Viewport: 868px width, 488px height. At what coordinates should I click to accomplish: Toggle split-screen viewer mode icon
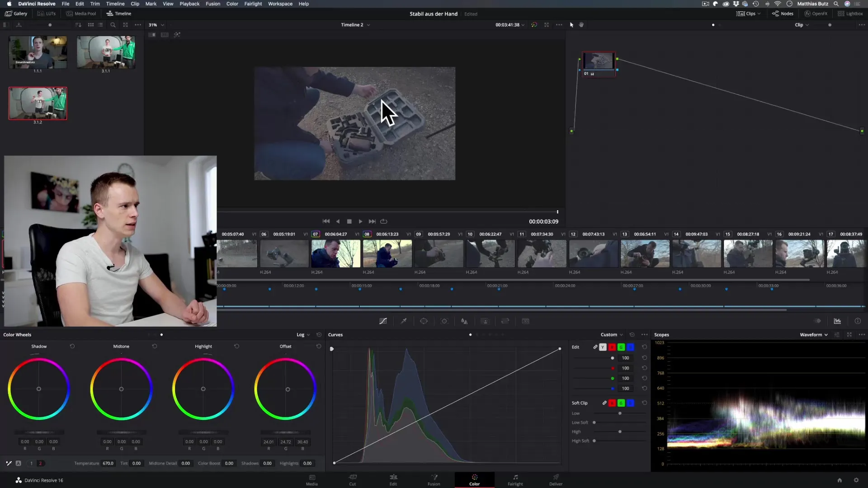coord(165,35)
